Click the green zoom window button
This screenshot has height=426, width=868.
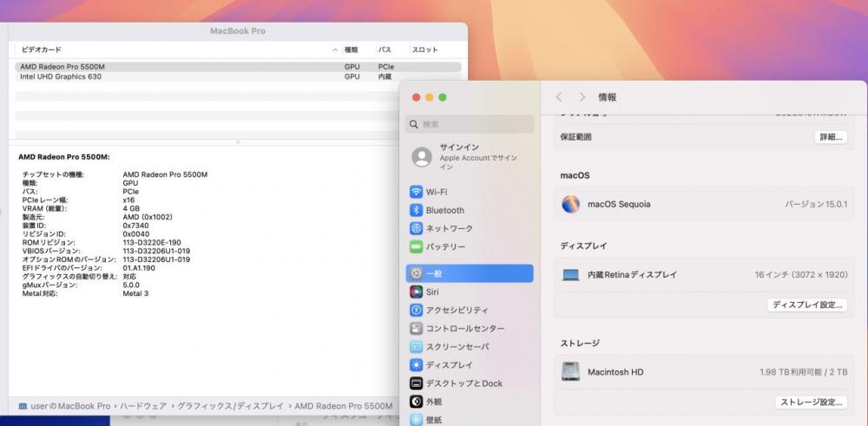pyautogui.click(x=443, y=97)
